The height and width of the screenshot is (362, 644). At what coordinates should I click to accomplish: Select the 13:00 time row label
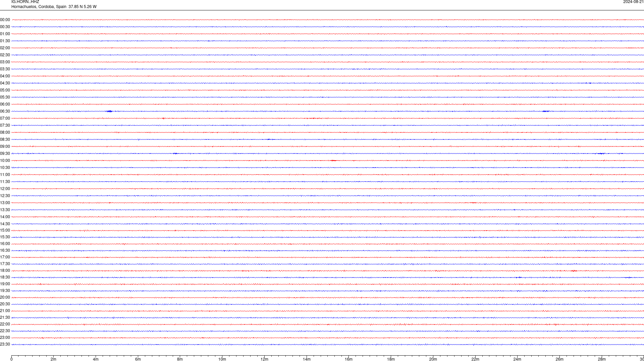tap(5, 203)
